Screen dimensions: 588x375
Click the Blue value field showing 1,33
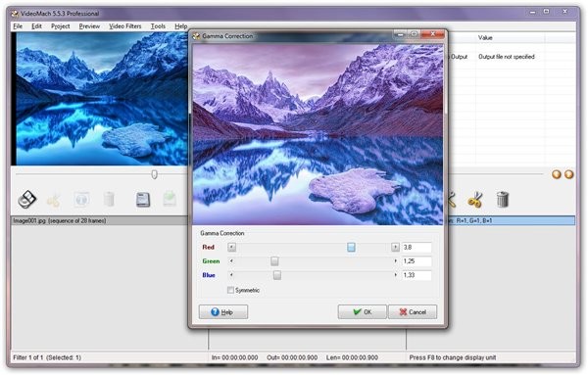click(x=416, y=275)
